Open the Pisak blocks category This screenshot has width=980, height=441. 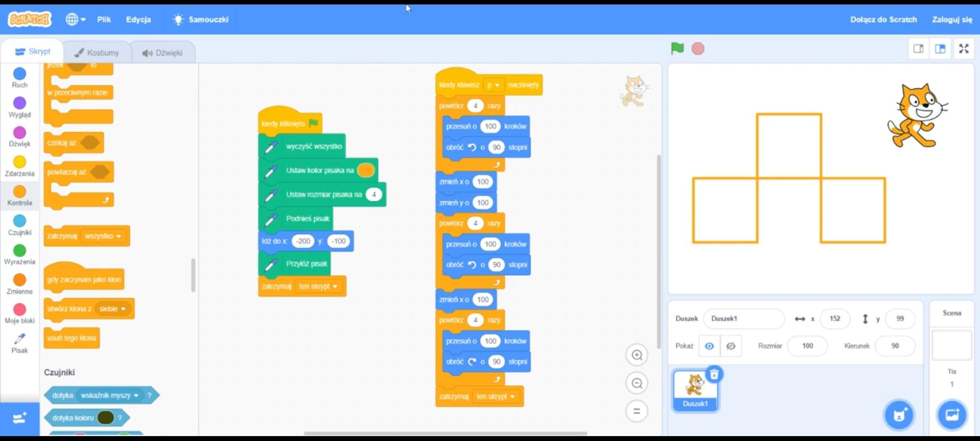[x=20, y=343]
